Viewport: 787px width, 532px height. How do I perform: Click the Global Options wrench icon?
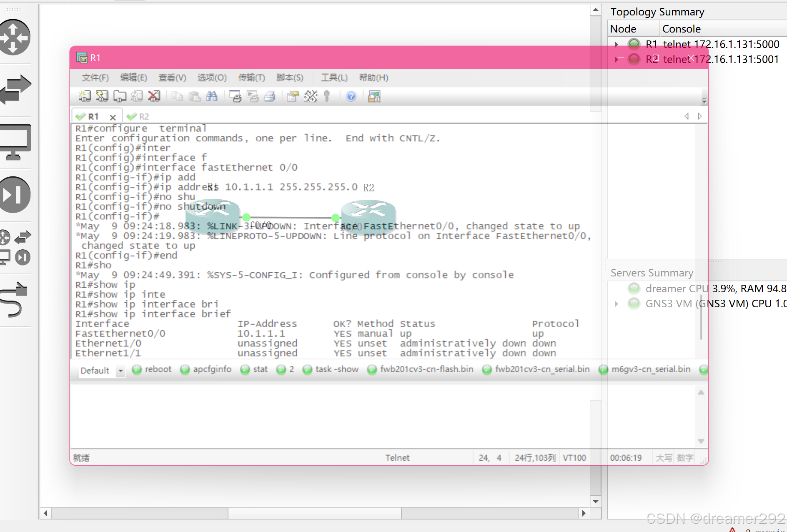pos(311,97)
